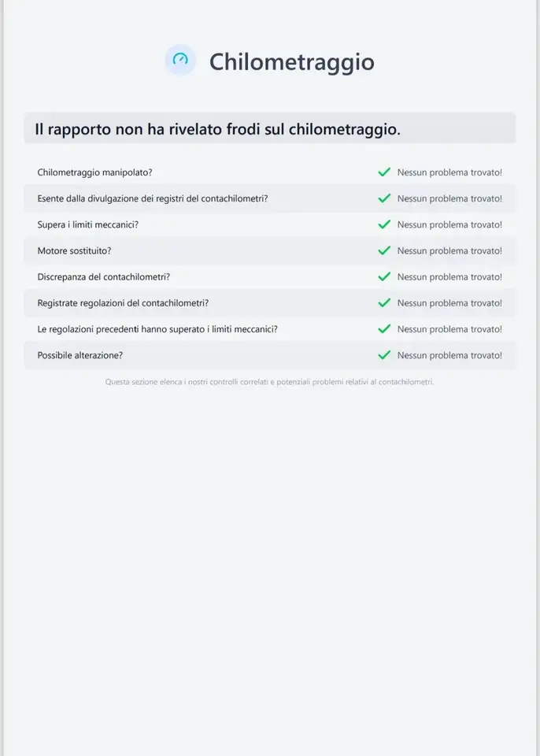
Task: Click checkmark for Supera i limiti meccanici
Action: [384, 224]
